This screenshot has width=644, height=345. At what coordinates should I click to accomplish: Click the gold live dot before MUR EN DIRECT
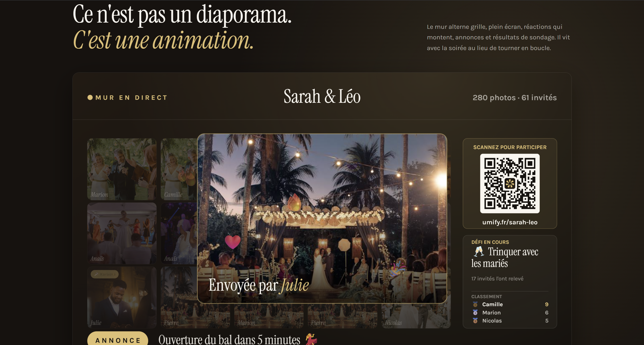coord(90,97)
